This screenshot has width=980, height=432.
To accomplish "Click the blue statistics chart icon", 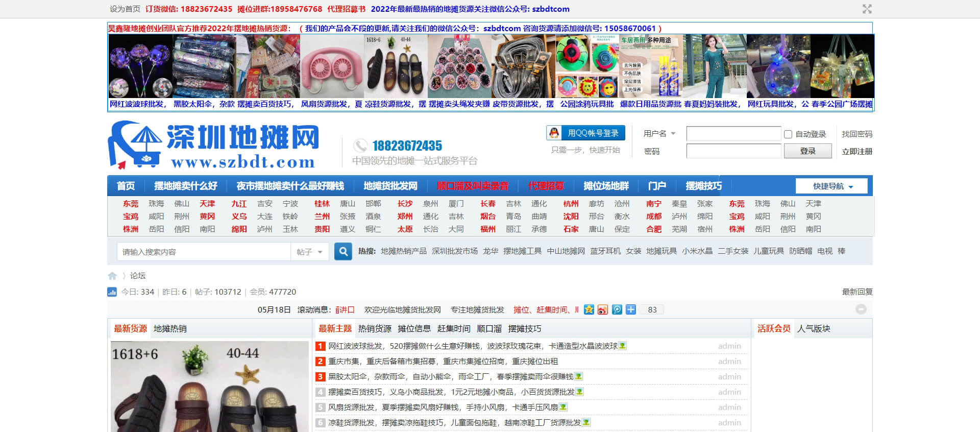I will 112,292.
